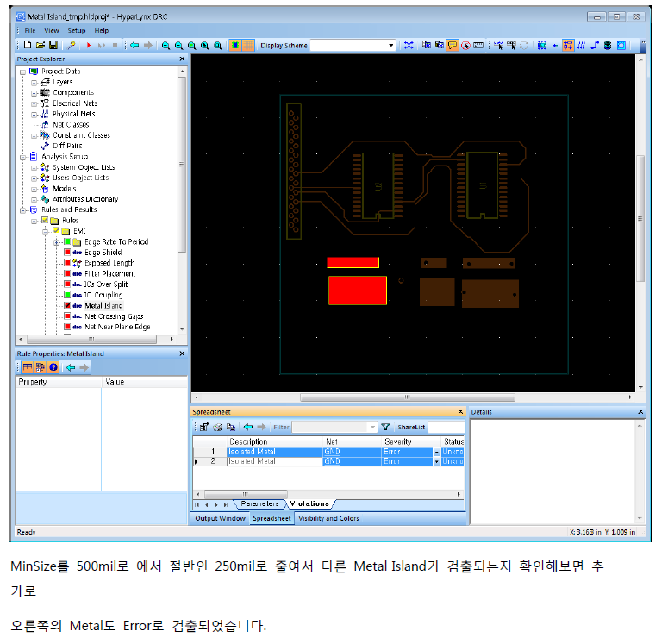Toggle the IO Coupling rule checkbox
Viewport: 668px width, 644px height.
(x=66, y=295)
